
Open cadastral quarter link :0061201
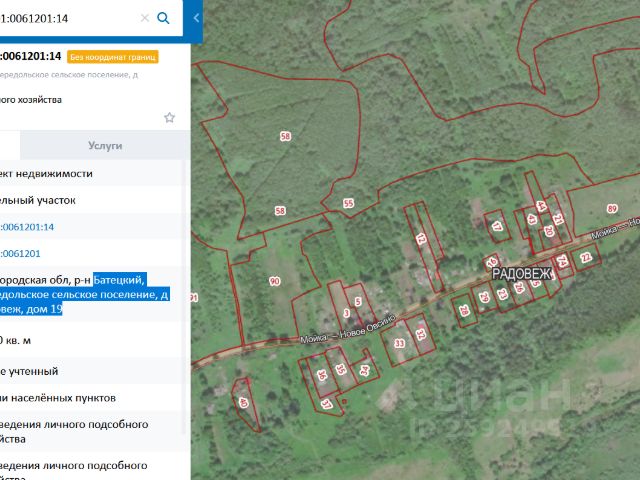20,253
